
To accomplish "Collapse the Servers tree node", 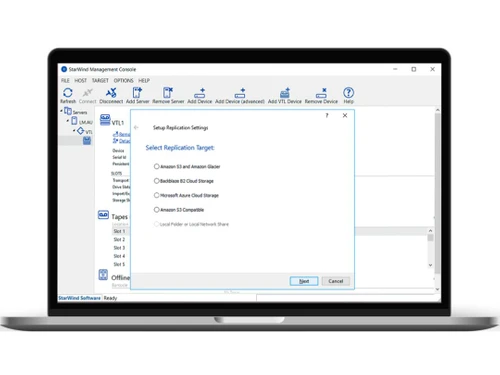I will 62,111.
